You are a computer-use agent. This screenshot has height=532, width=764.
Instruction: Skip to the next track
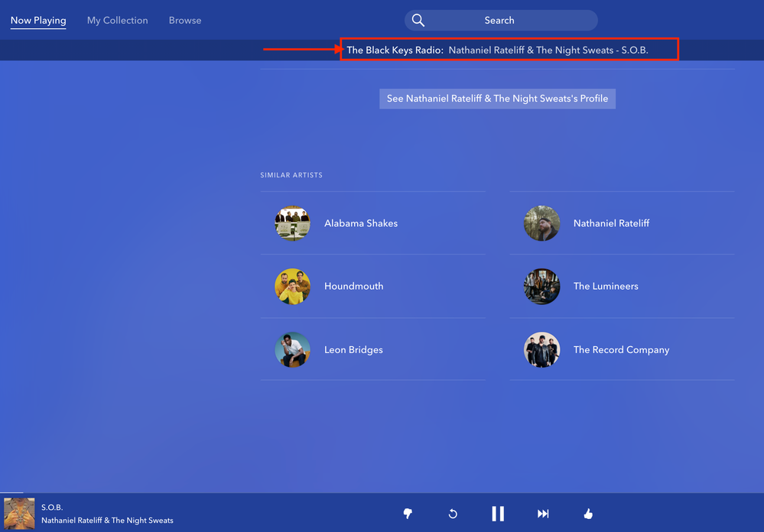tap(543, 514)
